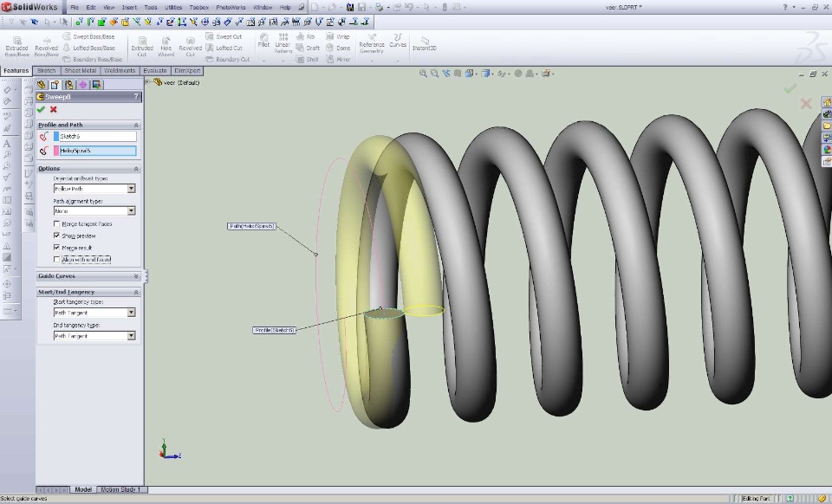
Task: Cancel the sweep with the red X
Action: 54,109
